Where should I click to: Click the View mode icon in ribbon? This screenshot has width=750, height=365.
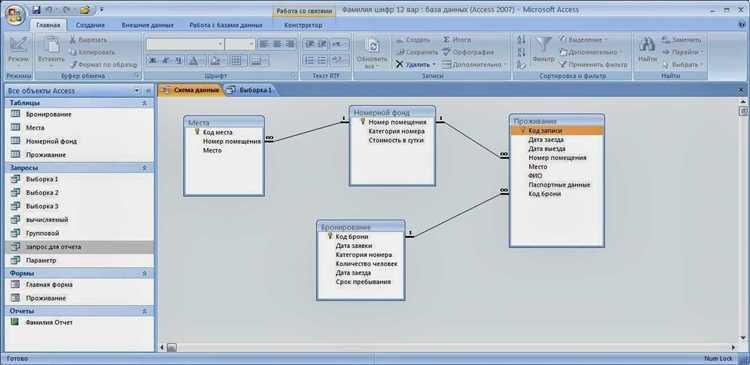pyautogui.click(x=18, y=45)
